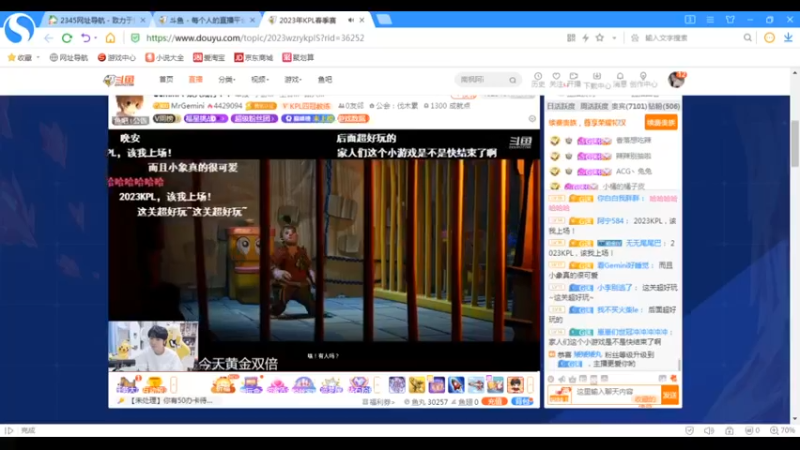Click the browser status bar zoom 70% control

[x=782, y=431]
